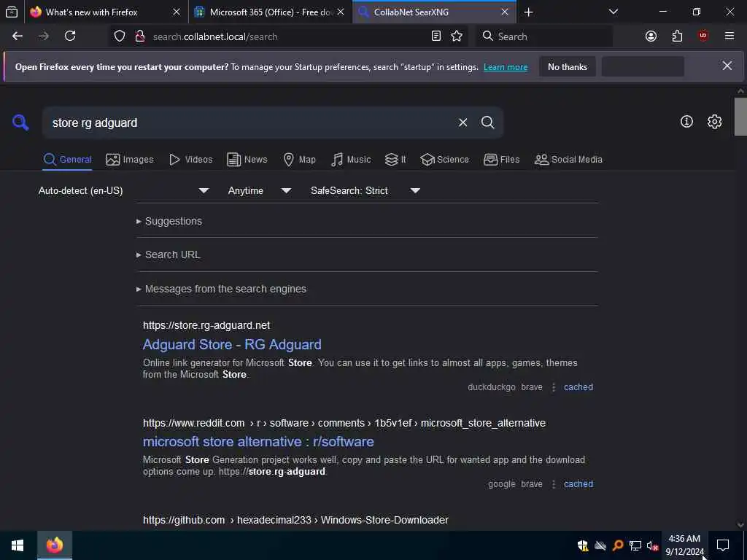Open the uBlock Origin extension icon
Screen dimensions: 747x560
(703, 36)
